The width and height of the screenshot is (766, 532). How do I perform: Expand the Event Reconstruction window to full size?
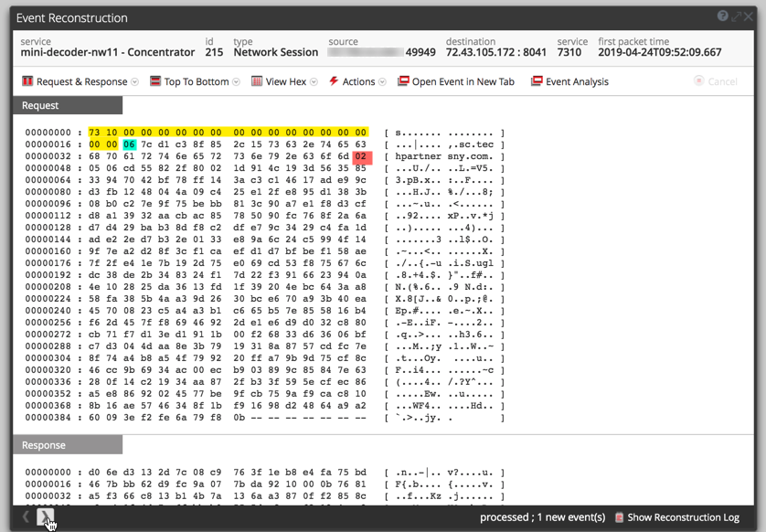pyautogui.click(x=736, y=16)
